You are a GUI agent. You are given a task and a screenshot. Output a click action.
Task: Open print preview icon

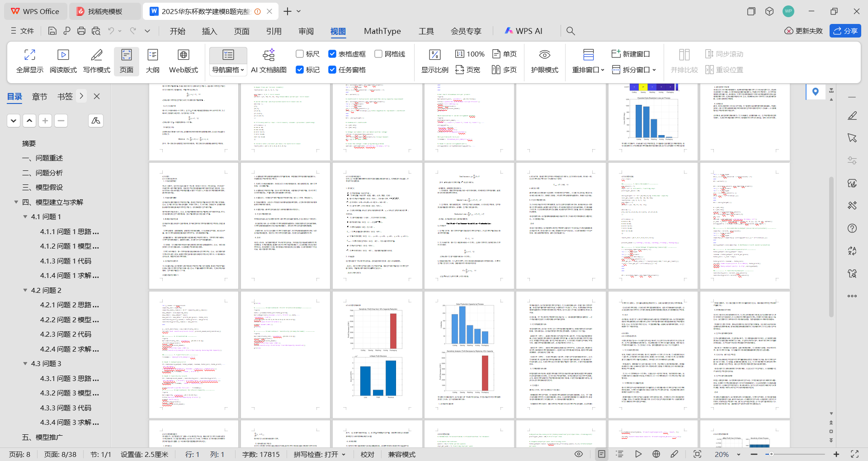(96, 31)
